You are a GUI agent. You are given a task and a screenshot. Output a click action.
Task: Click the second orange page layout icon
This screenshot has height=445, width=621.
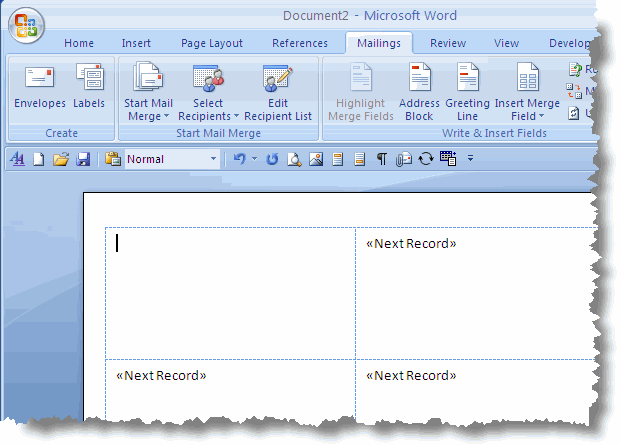pos(359,159)
